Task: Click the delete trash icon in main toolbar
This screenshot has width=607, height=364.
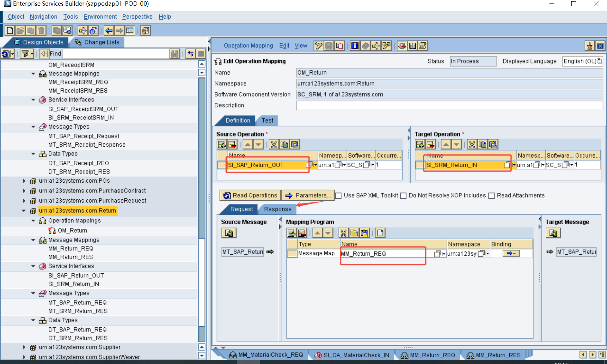Action: 41,31
